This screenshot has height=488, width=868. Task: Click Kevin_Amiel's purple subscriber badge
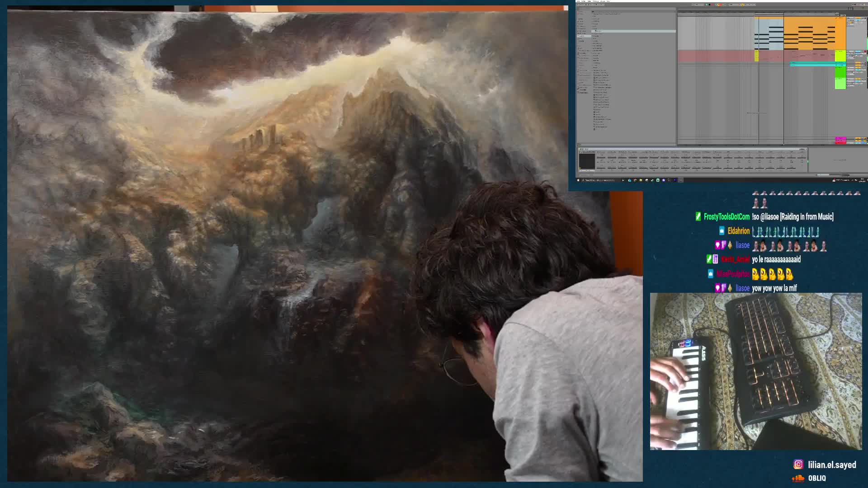click(x=715, y=259)
